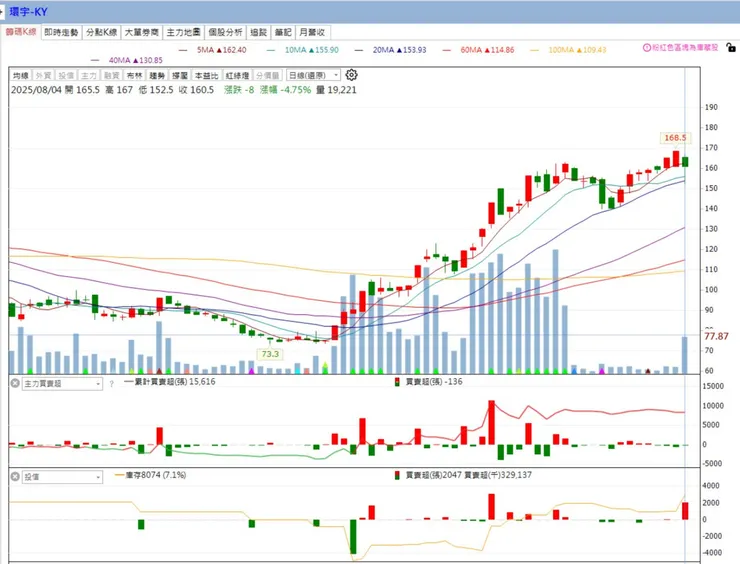
Task: Switch to the 分點K線 tab
Action: coord(101,32)
